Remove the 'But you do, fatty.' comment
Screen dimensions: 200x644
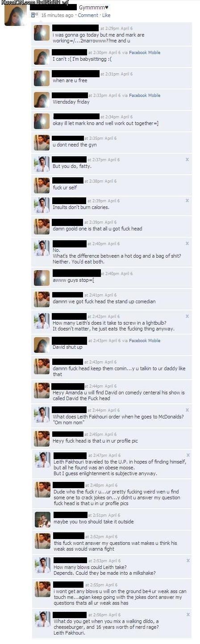[x=187, y=159]
